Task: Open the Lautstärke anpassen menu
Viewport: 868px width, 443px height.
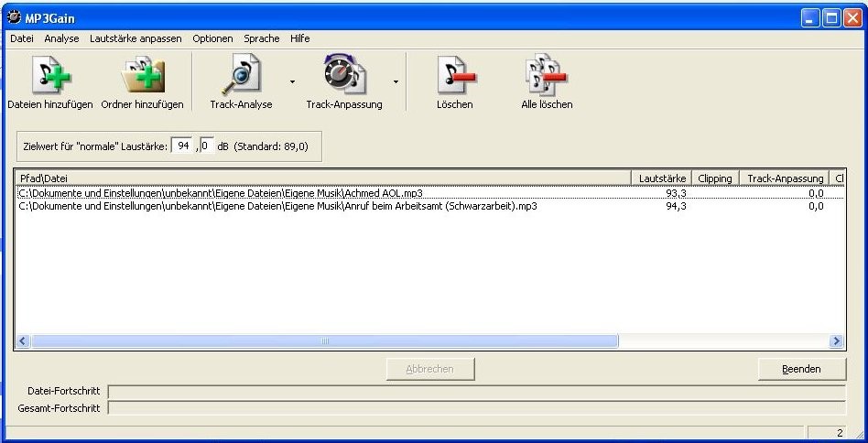Action: pos(136,38)
